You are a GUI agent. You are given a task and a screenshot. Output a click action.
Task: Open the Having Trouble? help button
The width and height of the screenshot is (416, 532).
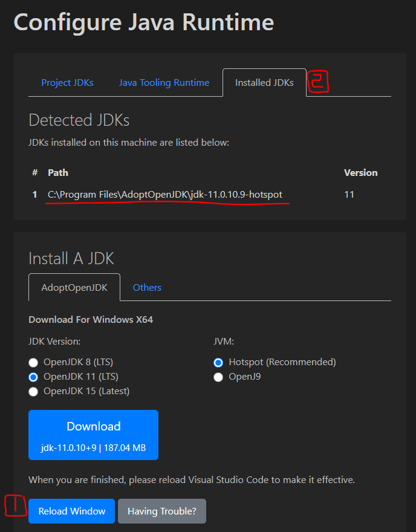162,511
